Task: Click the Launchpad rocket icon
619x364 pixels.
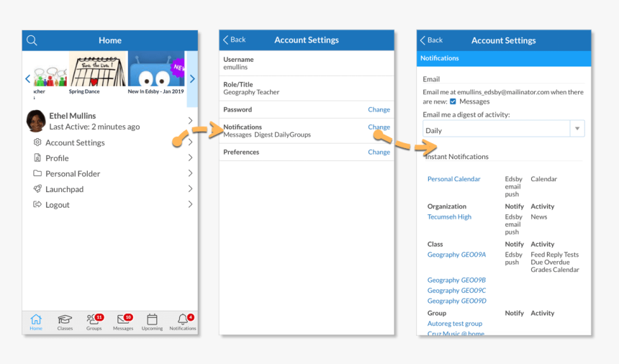Action: tap(37, 188)
